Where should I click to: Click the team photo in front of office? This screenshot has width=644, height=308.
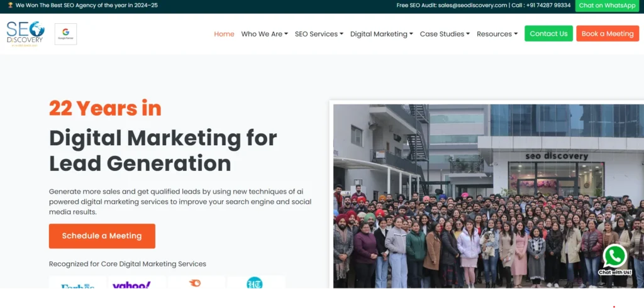tap(488, 196)
